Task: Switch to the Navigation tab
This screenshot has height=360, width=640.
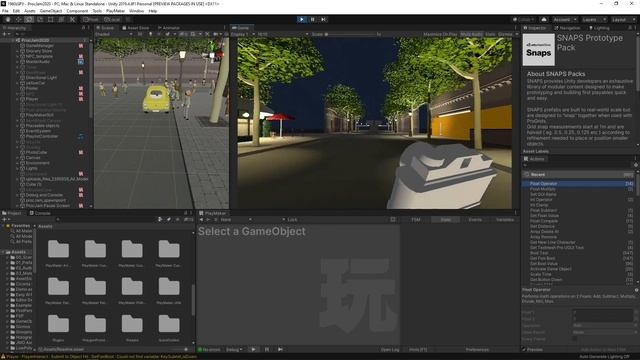Action: [x=567, y=28]
